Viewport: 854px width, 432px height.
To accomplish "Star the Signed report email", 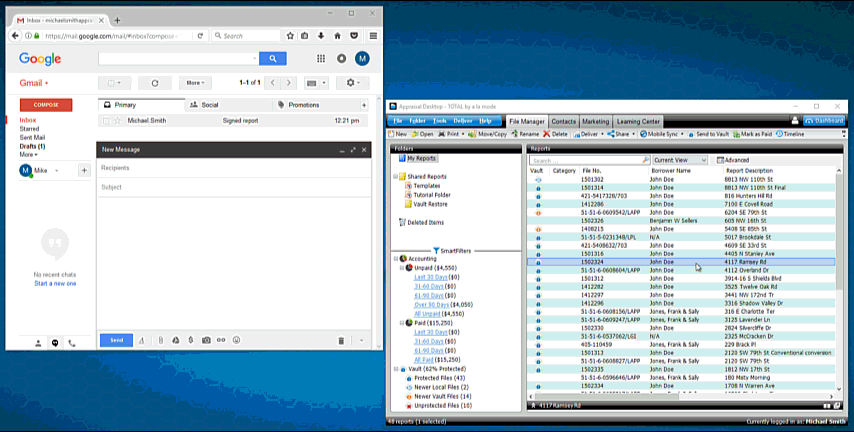I will 117,121.
